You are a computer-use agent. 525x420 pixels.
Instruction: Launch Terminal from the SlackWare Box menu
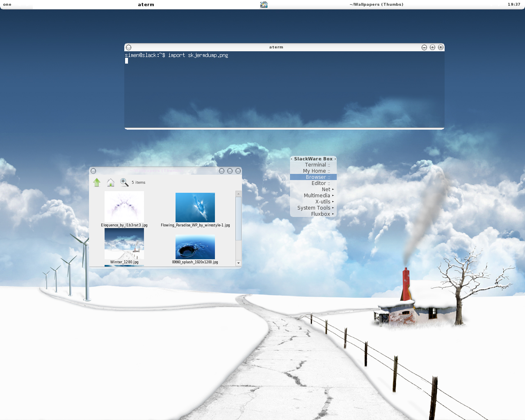tap(313, 165)
